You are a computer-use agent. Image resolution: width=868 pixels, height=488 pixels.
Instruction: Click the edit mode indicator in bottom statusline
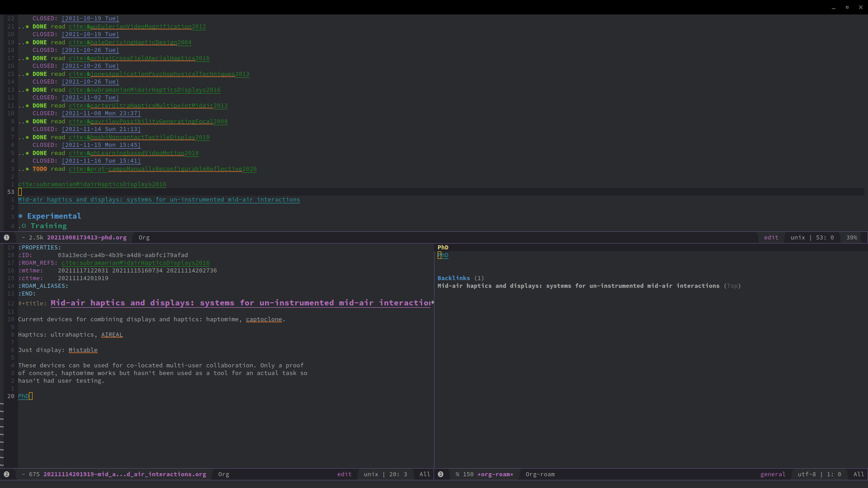pos(344,474)
